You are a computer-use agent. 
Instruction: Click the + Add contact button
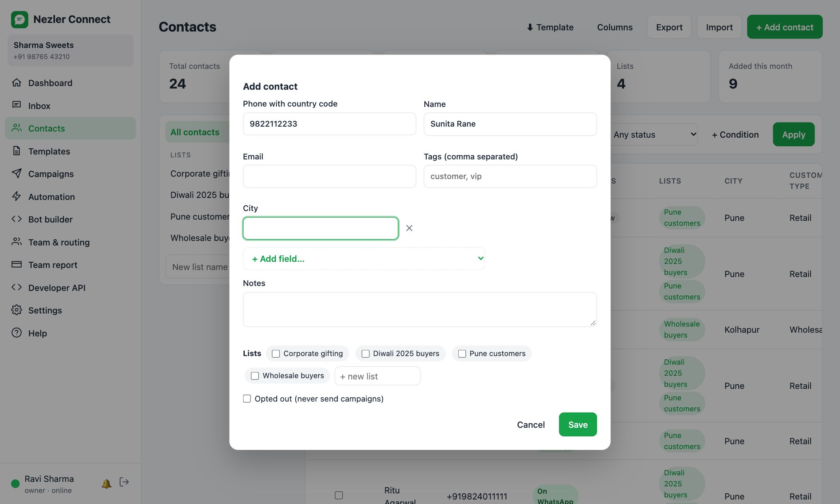click(785, 27)
